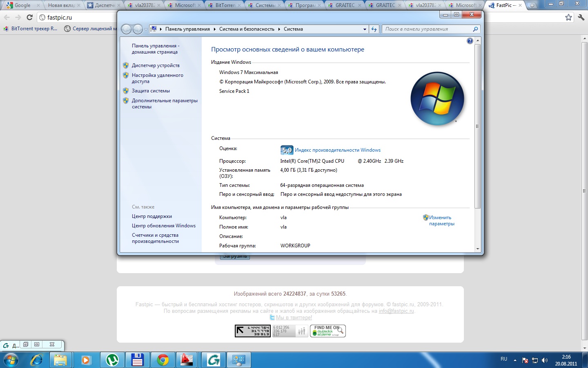The width and height of the screenshot is (588, 368).
Task: Open recent pages dropdown beside forward arrow
Action: click(x=146, y=29)
